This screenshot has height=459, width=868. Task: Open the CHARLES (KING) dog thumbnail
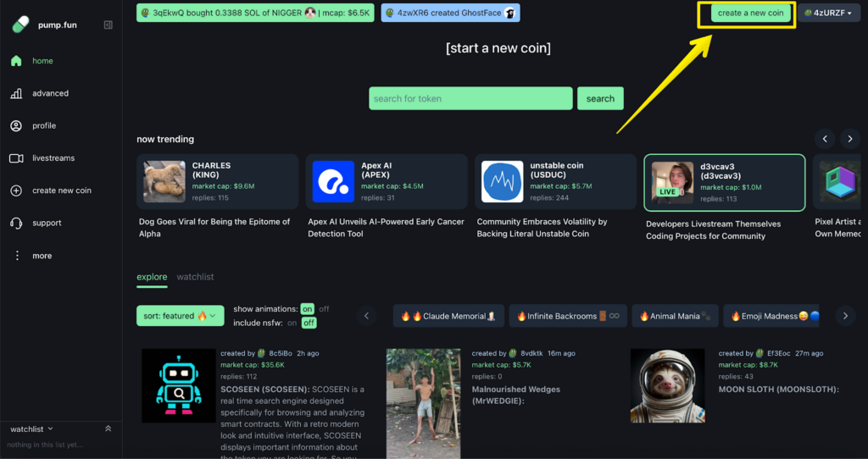tap(164, 181)
